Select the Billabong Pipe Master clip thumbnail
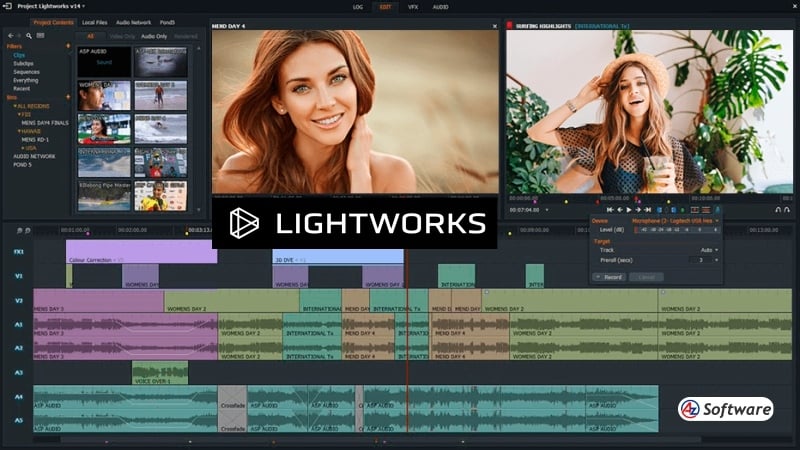 click(104, 196)
